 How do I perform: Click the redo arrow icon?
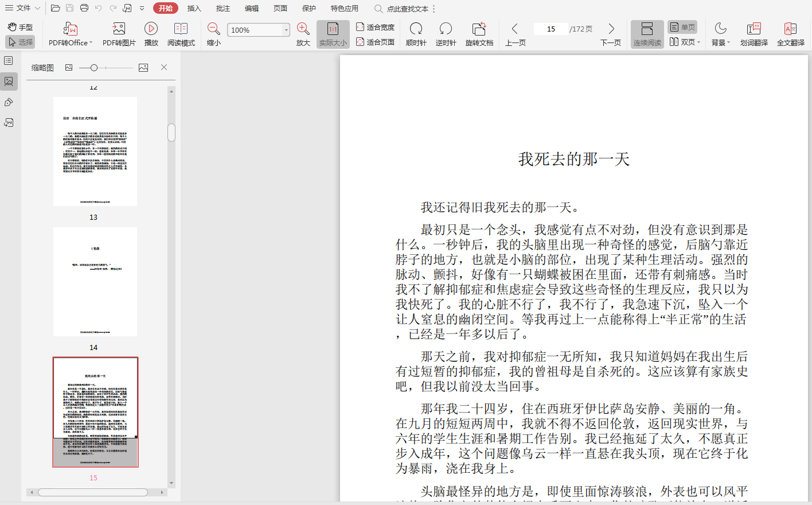pyautogui.click(x=113, y=8)
